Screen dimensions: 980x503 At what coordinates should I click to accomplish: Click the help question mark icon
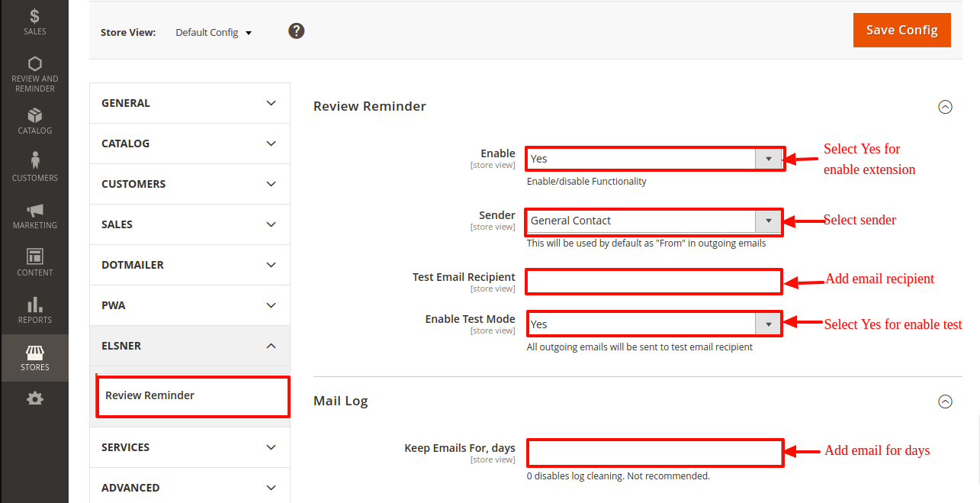(x=297, y=31)
